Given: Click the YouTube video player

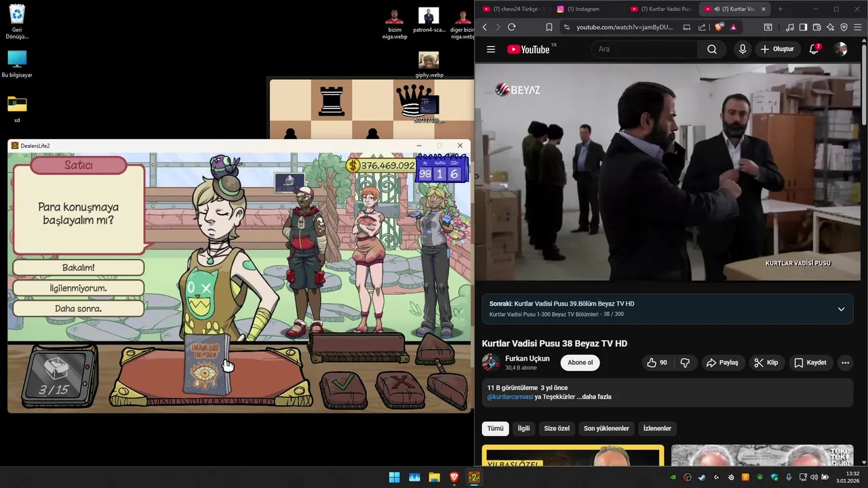Looking at the screenshot, I should pos(668,171).
